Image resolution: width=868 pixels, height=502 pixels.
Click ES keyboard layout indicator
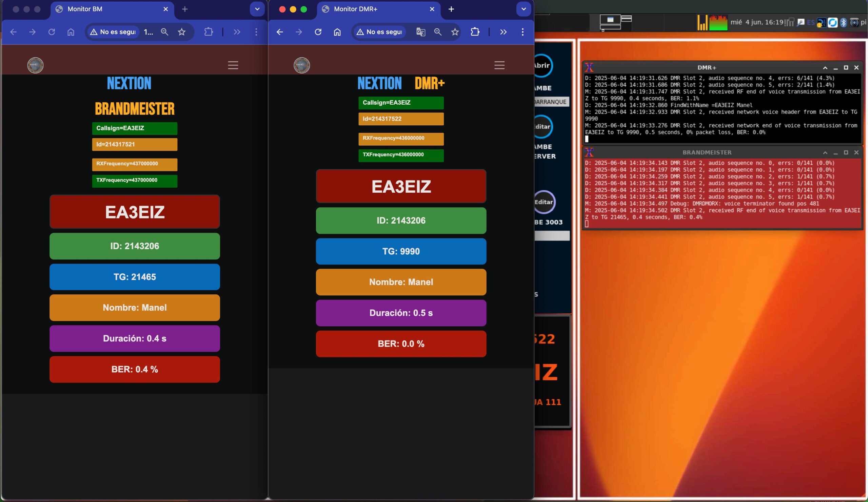[811, 22]
